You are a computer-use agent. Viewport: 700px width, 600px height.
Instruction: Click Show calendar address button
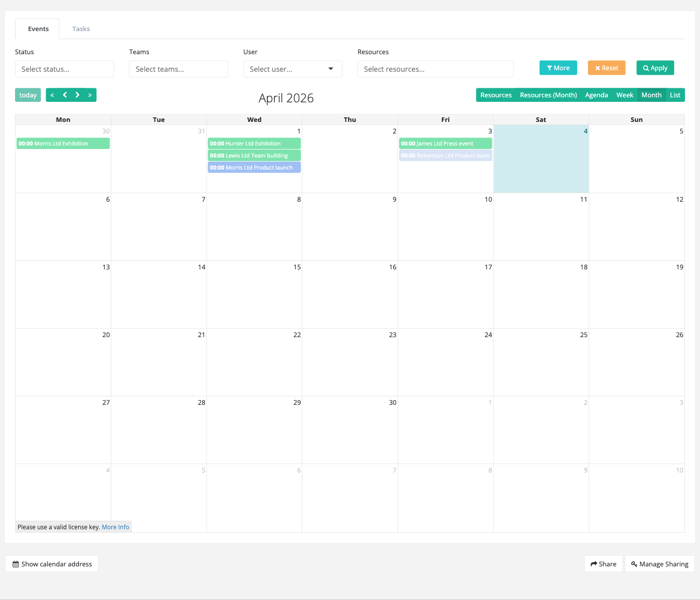[52, 564]
